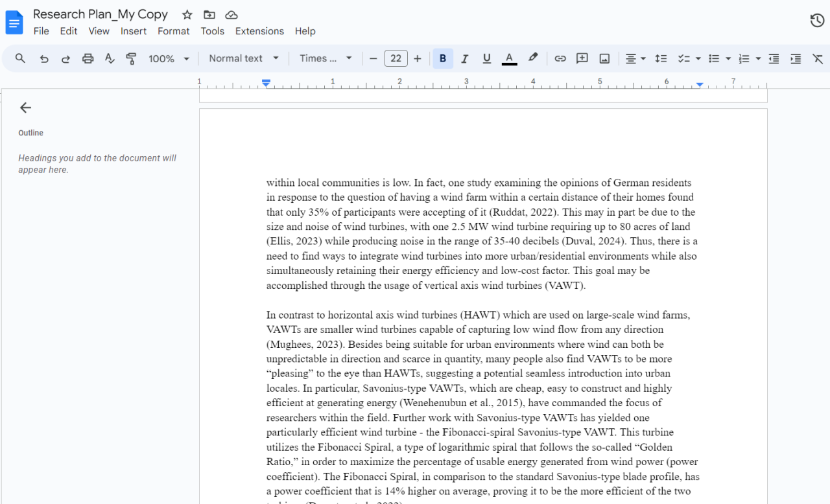The image size is (830, 504).
Task: Open the Times font dropdown
Action: tap(326, 58)
